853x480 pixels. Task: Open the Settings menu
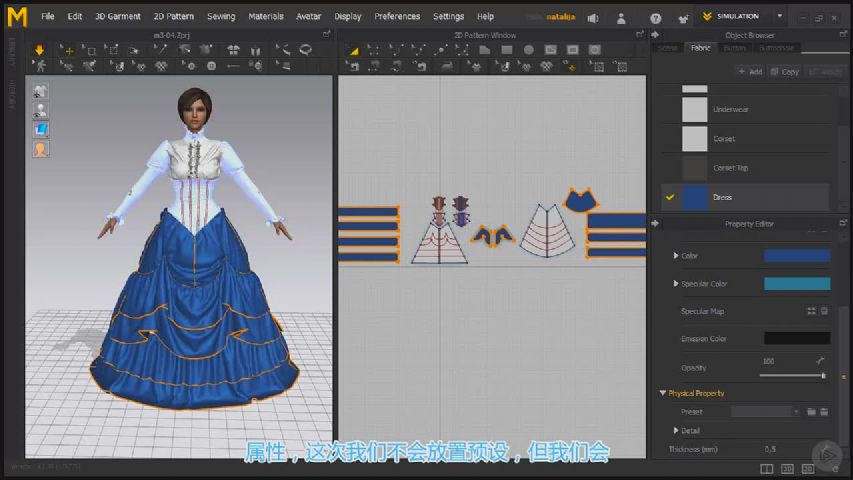448,16
